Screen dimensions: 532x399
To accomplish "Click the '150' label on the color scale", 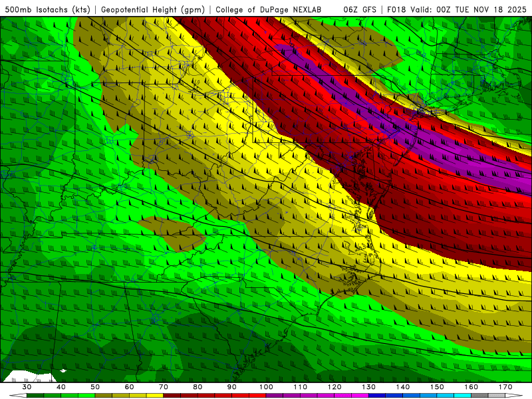I will 437,387.
